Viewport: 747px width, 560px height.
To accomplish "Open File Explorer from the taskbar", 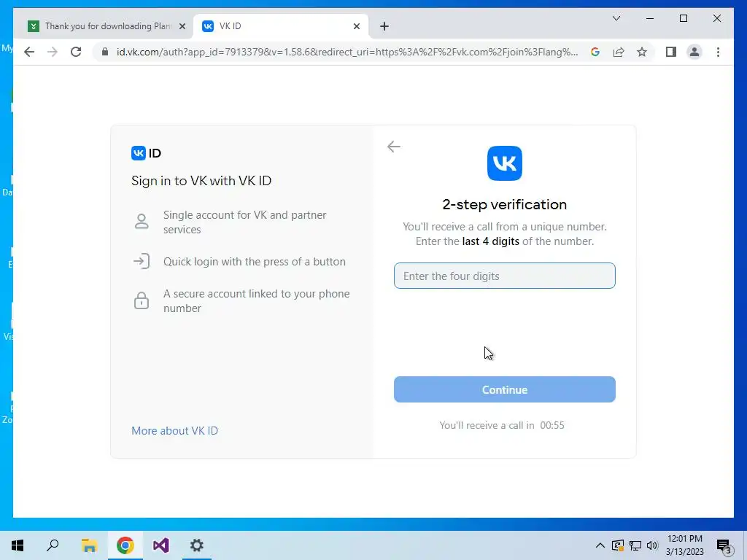I will 89,545.
